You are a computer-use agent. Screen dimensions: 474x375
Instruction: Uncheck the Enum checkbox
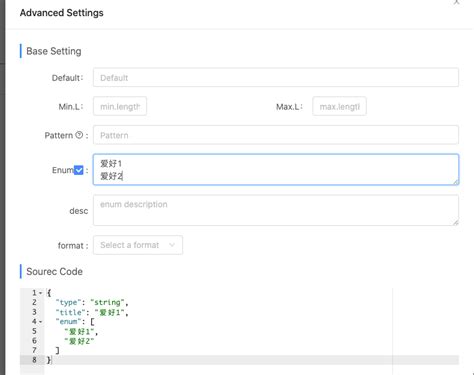pyautogui.click(x=79, y=170)
